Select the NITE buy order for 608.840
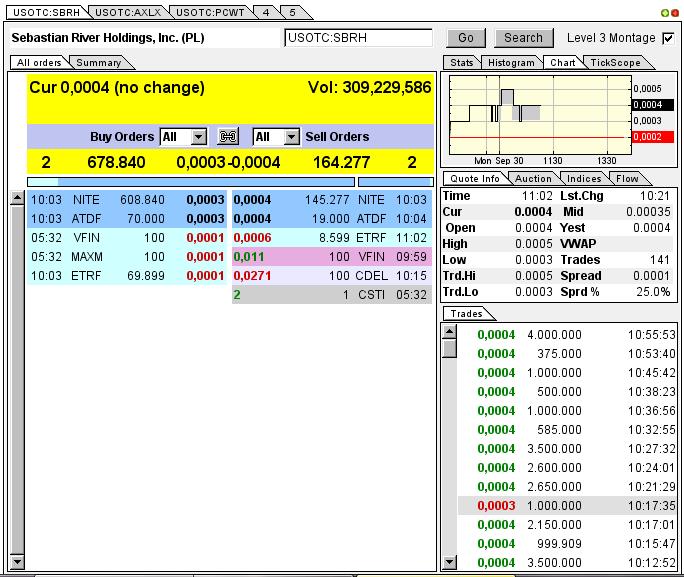The image size is (684, 577). coord(127,200)
